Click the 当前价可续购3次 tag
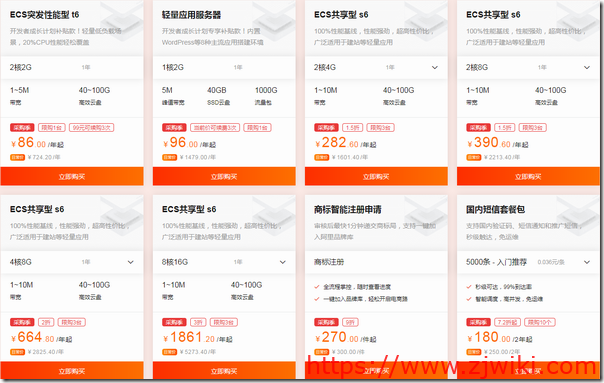The width and height of the screenshot is (604, 383). (x=215, y=128)
